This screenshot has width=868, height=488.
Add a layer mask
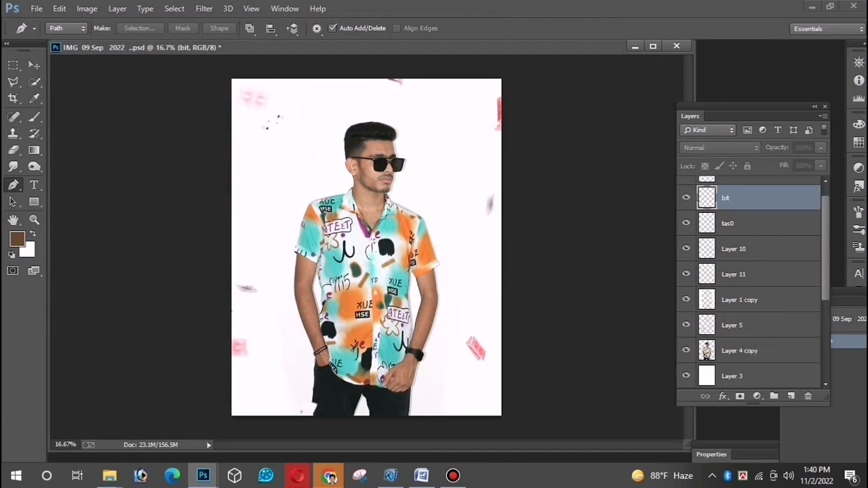(x=740, y=396)
